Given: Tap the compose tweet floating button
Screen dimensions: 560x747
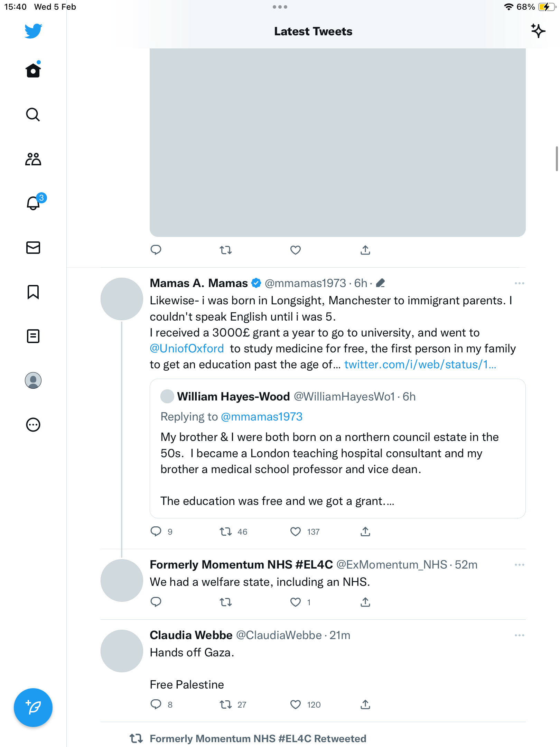Looking at the screenshot, I should coord(33,707).
